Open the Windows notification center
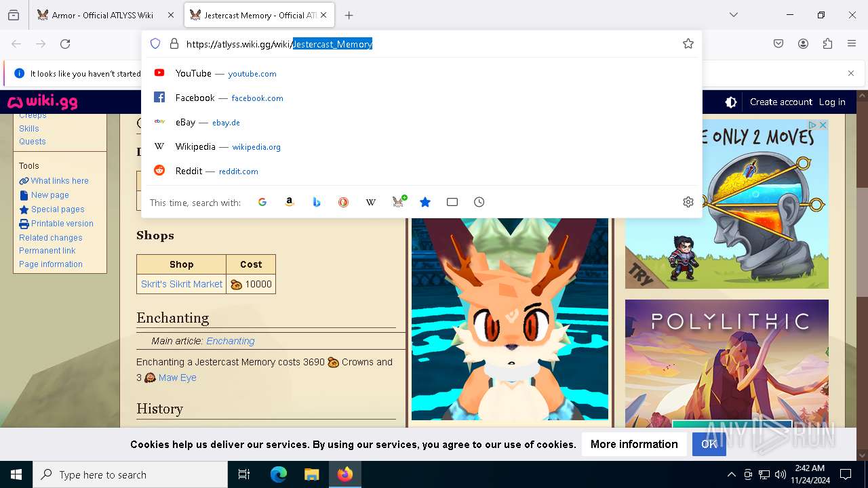Screen dimensions: 868x488 [x=846, y=474]
